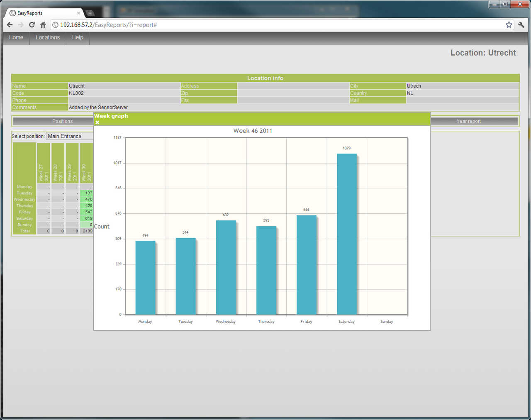This screenshot has width=531, height=420.
Task: Click the browser home icon
Action: [x=43, y=24]
